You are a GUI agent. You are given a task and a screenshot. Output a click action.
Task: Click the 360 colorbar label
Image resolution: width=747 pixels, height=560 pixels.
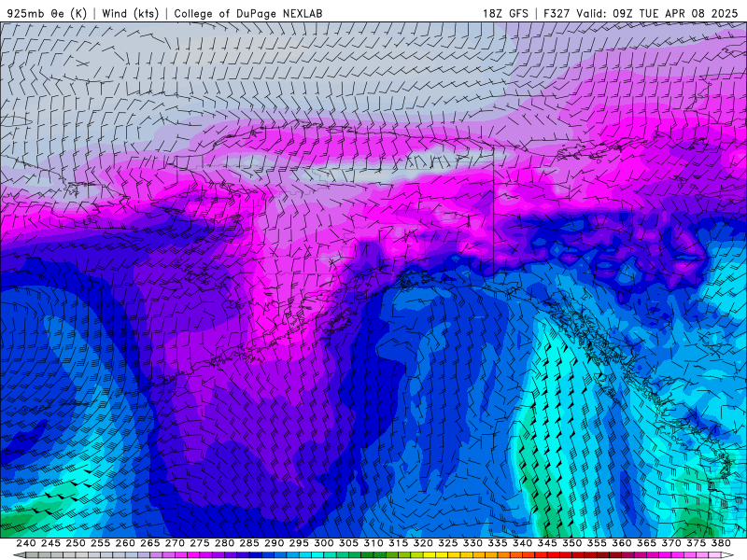[x=621, y=543]
